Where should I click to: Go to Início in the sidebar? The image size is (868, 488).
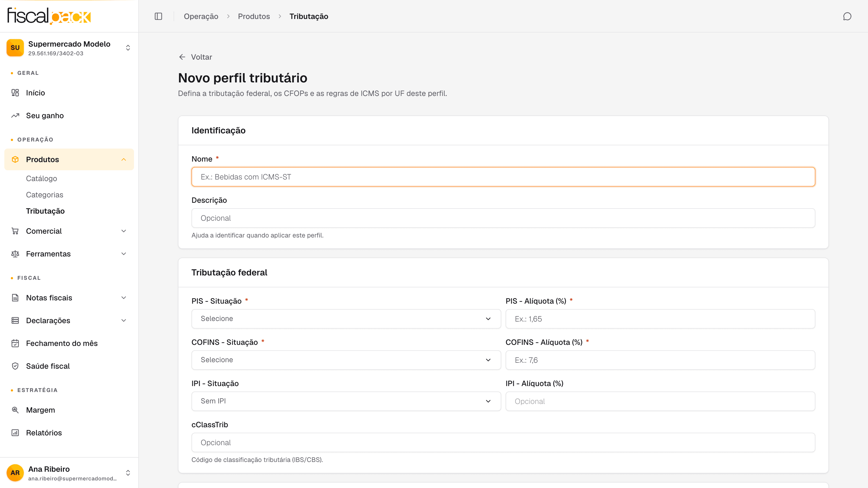click(x=69, y=93)
